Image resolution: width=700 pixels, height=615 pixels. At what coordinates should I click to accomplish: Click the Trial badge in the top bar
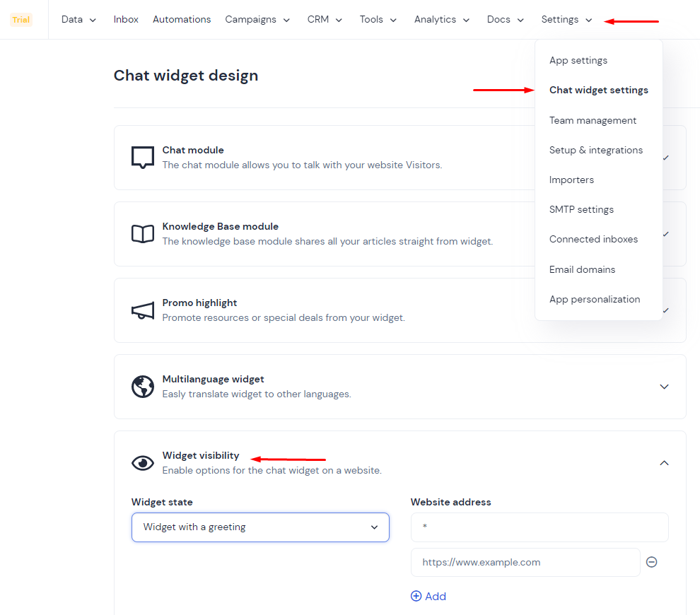click(21, 20)
